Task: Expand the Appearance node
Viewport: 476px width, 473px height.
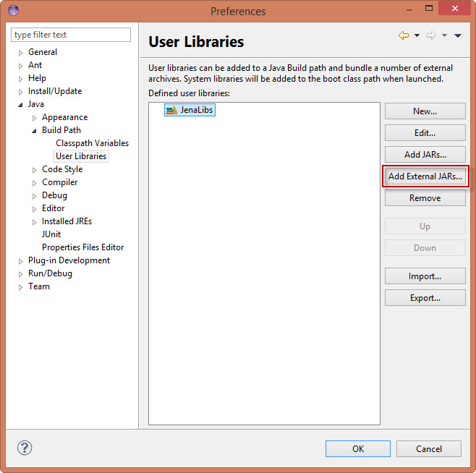Action: (34, 118)
